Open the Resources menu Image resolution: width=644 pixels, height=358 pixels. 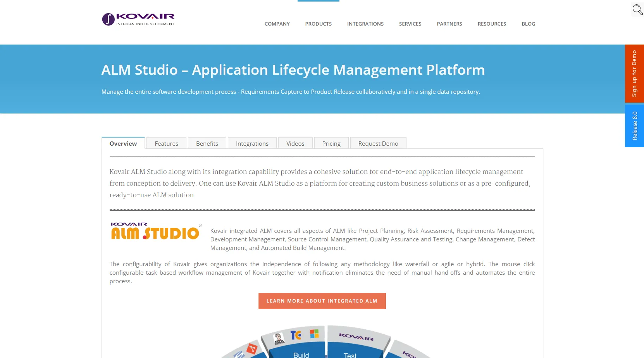point(492,24)
